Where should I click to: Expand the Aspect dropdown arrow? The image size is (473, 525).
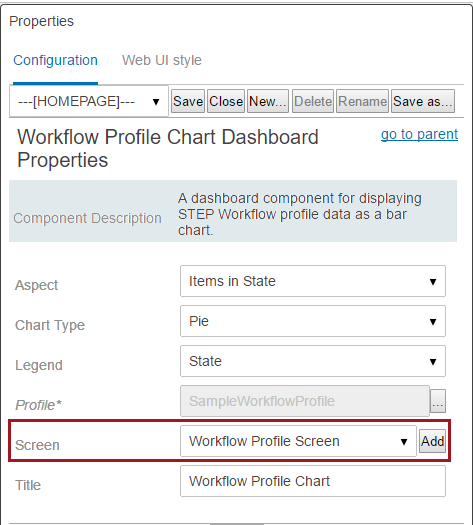pyautogui.click(x=433, y=282)
